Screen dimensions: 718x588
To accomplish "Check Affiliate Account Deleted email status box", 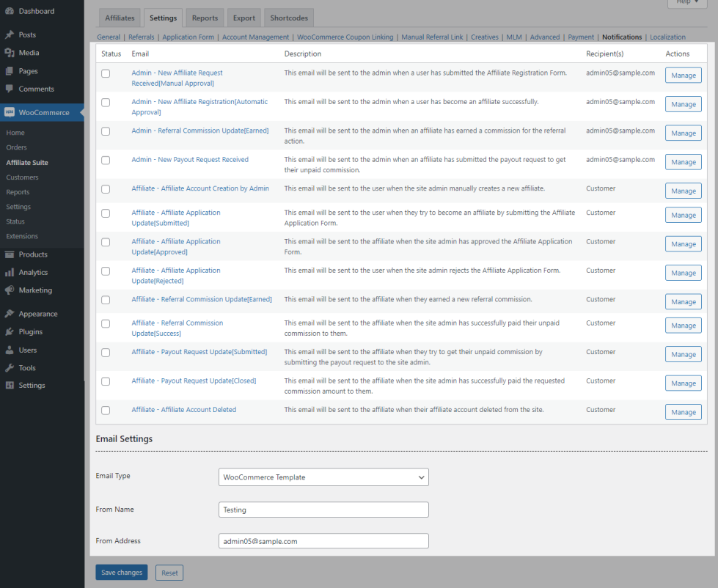I will [x=106, y=411].
